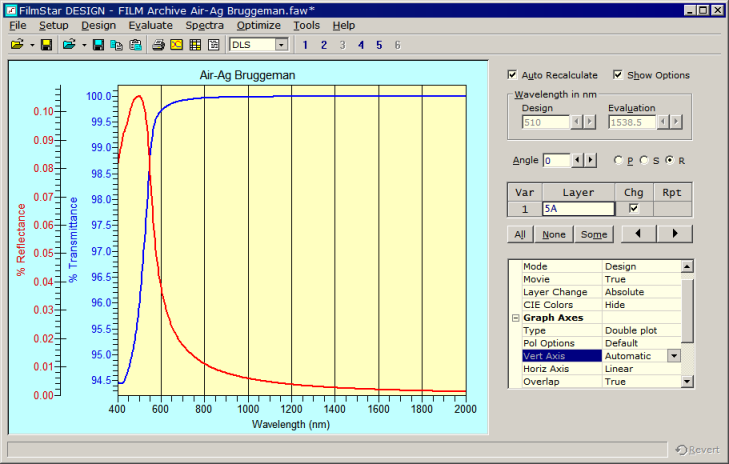Select the Overlap property row
Screen dimensions: 729x464
pos(602,382)
